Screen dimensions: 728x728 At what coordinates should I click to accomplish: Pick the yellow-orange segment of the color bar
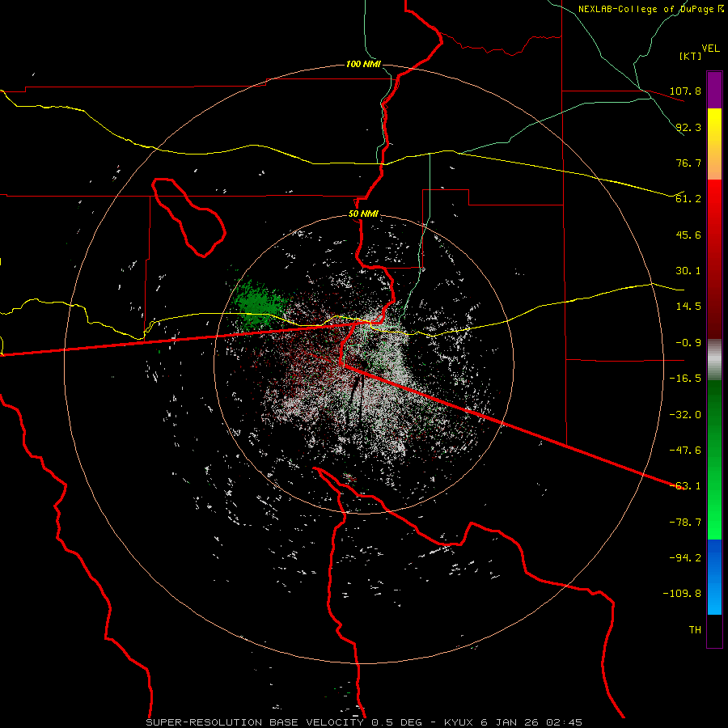(x=714, y=144)
